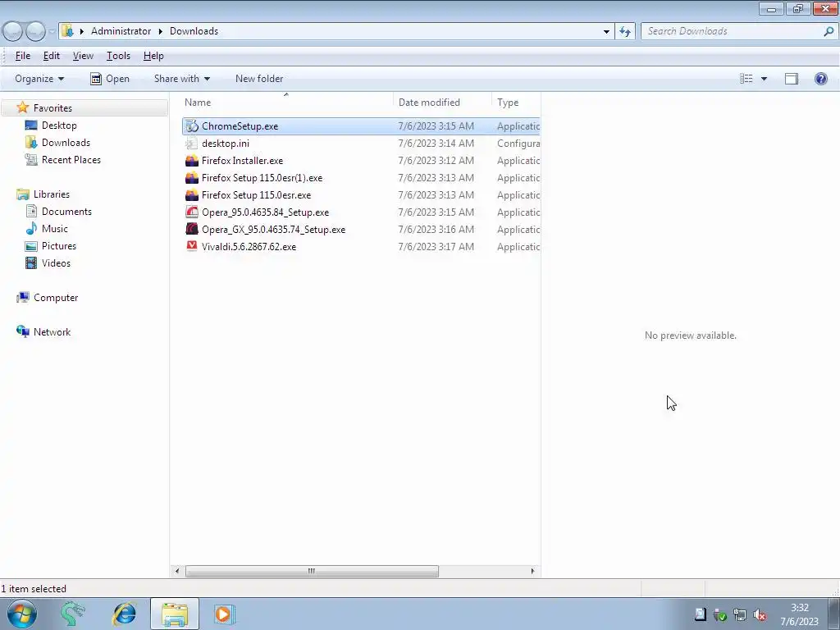Sort by the Date modified column header
The image size is (840, 630).
(x=442, y=103)
